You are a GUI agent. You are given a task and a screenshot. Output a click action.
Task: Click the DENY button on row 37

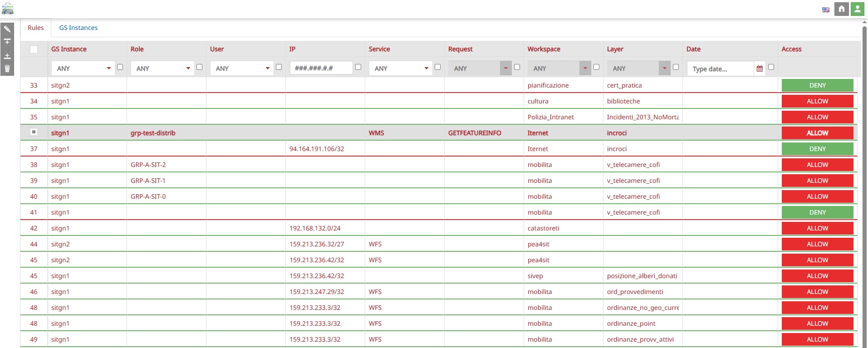tap(817, 149)
